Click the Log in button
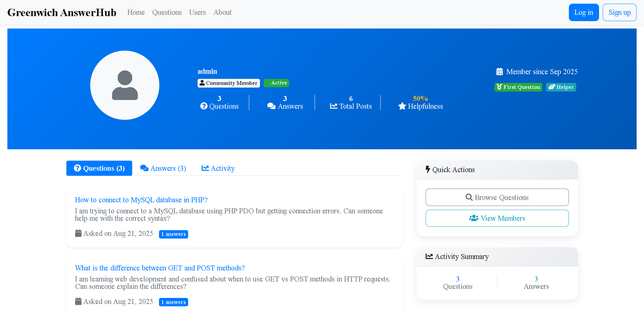The image size is (644, 310). pos(584,12)
